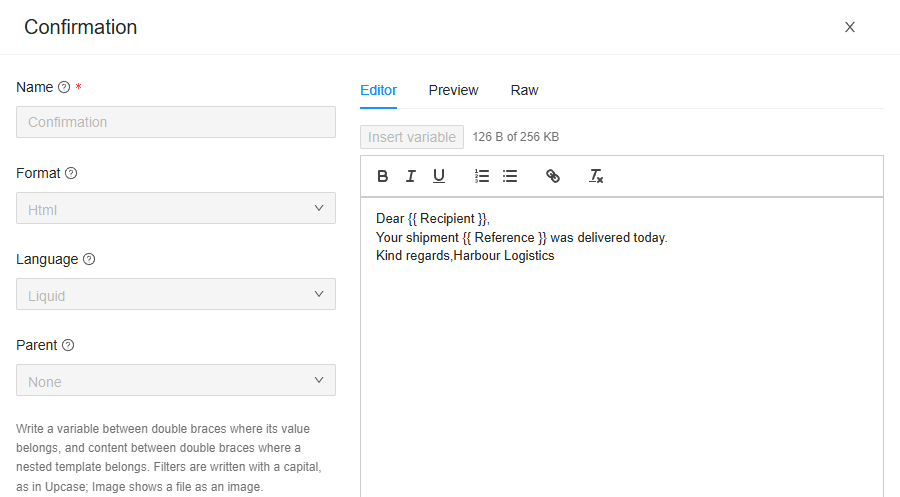
Task: Click the '126 B of 256 KB' size indicator
Action: click(515, 137)
